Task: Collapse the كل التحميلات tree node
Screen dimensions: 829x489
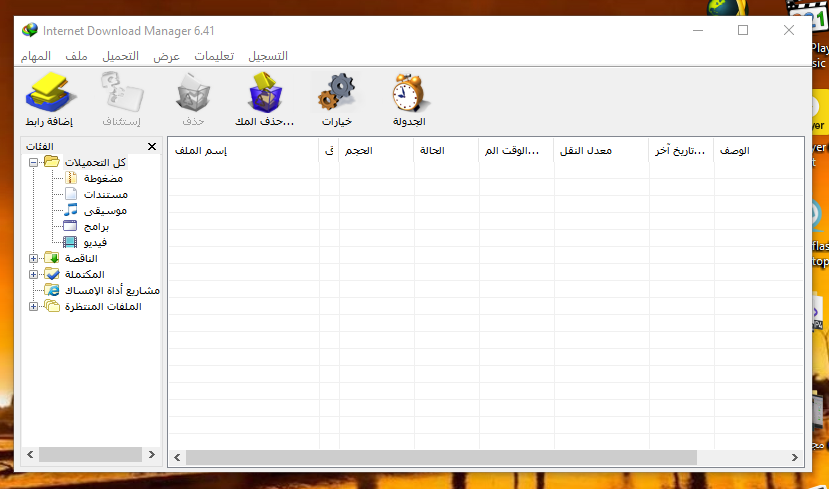Action: (x=33, y=162)
